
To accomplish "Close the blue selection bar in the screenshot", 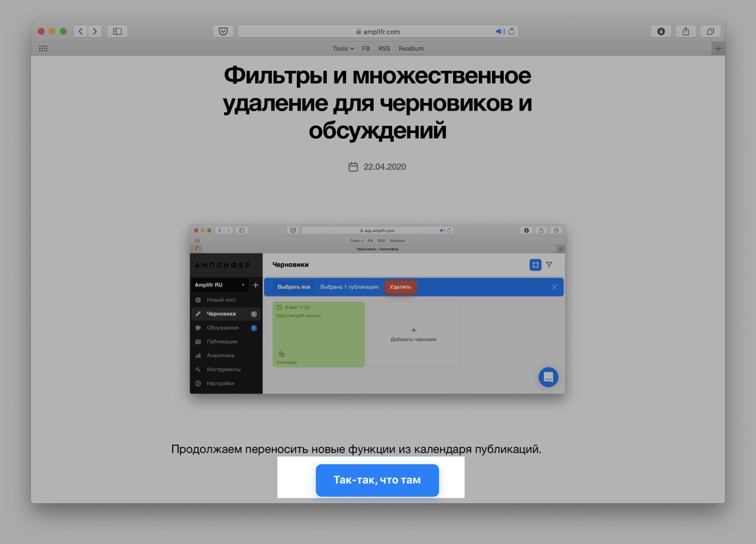I will pyautogui.click(x=555, y=287).
